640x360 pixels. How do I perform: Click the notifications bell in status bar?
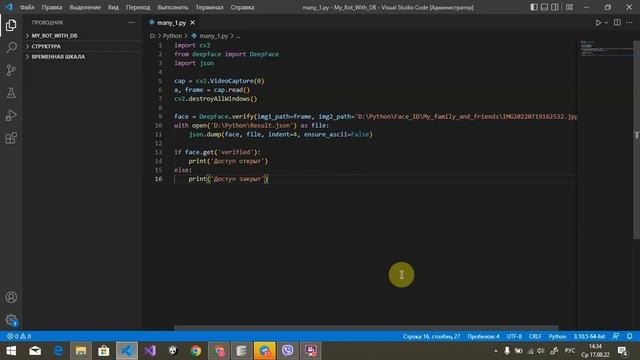[x=629, y=336]
